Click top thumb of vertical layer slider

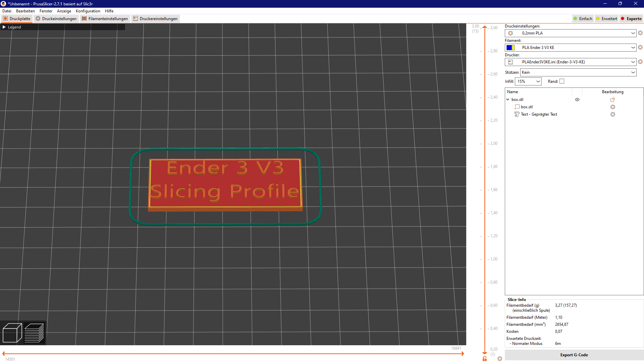(x=485, y=27)
